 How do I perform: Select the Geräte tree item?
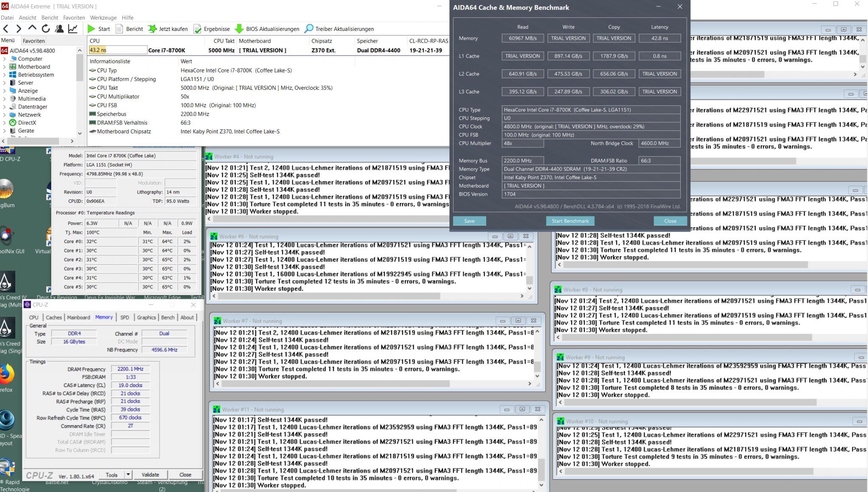[x=26, y=131]
